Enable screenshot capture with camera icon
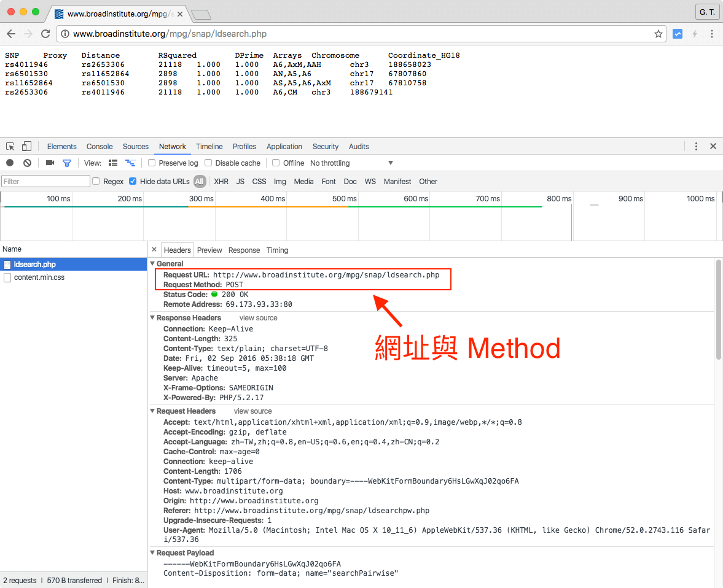 (x=50, y=163)
